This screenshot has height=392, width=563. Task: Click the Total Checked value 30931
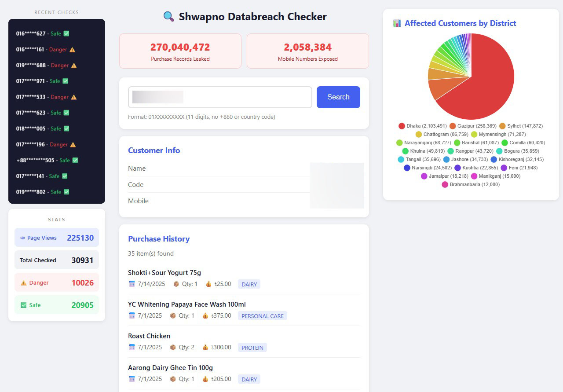[83, 260]
